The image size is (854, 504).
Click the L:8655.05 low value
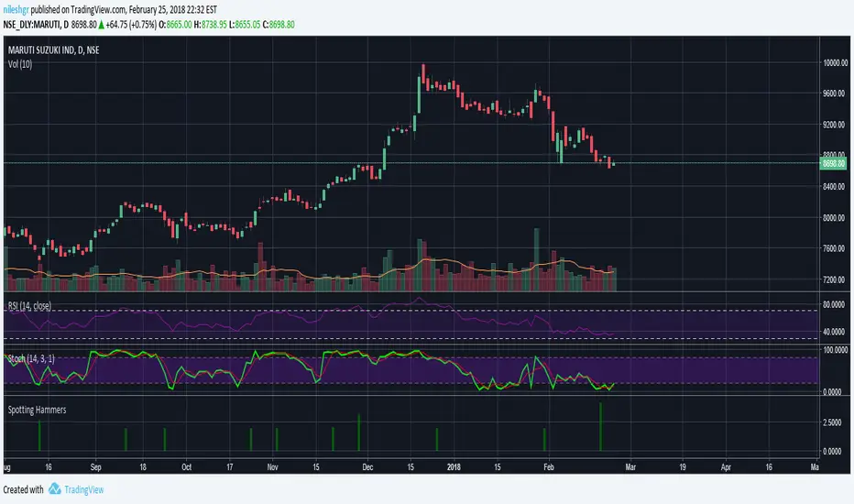click(245, 25)
